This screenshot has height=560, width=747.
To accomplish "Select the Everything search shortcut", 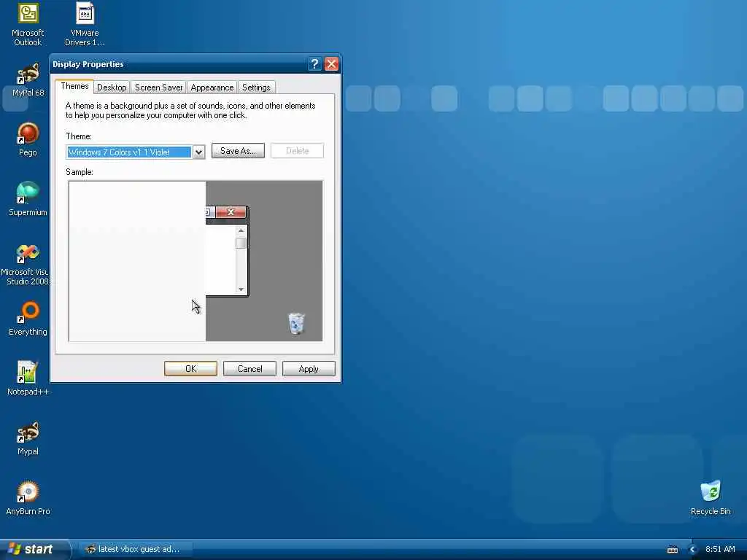I will [x=28, y=319].
